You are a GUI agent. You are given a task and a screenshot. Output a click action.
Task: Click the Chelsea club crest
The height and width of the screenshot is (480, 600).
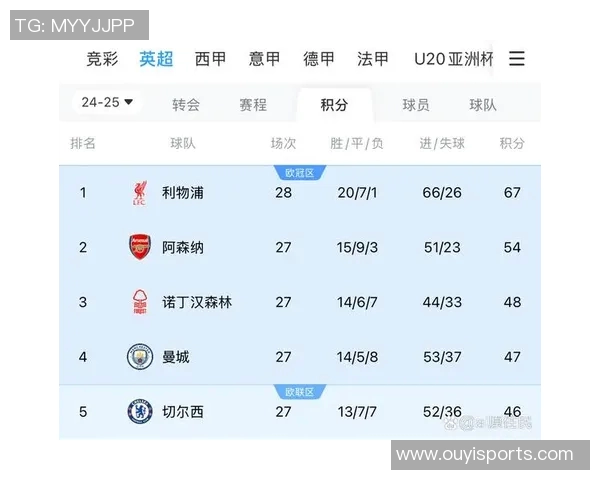pos(139,411)
